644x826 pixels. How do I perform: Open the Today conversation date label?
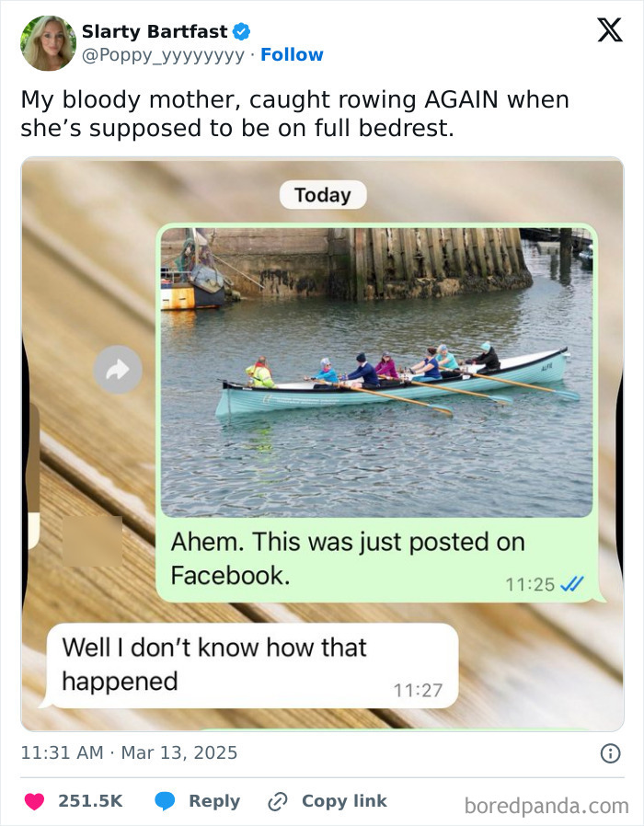coord(322,194)
